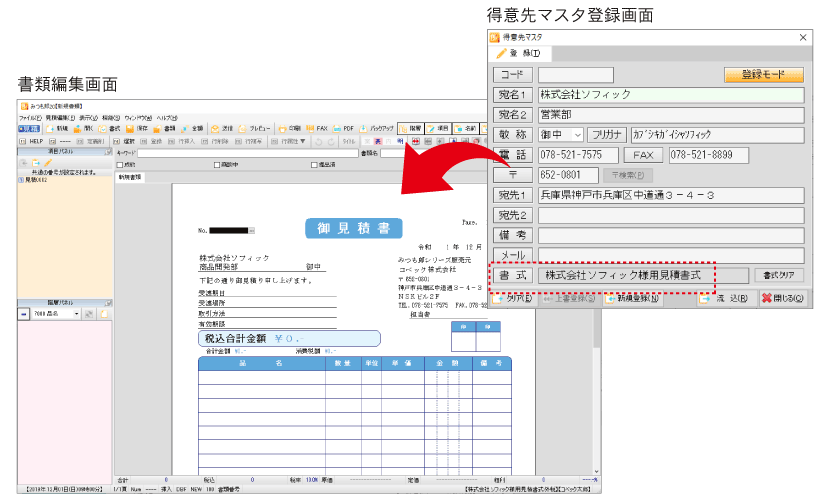Click the 登録(T) tab in 得意先マスタ
The width and height of the screenshot is (830, 500).
(x=519, y=53)
